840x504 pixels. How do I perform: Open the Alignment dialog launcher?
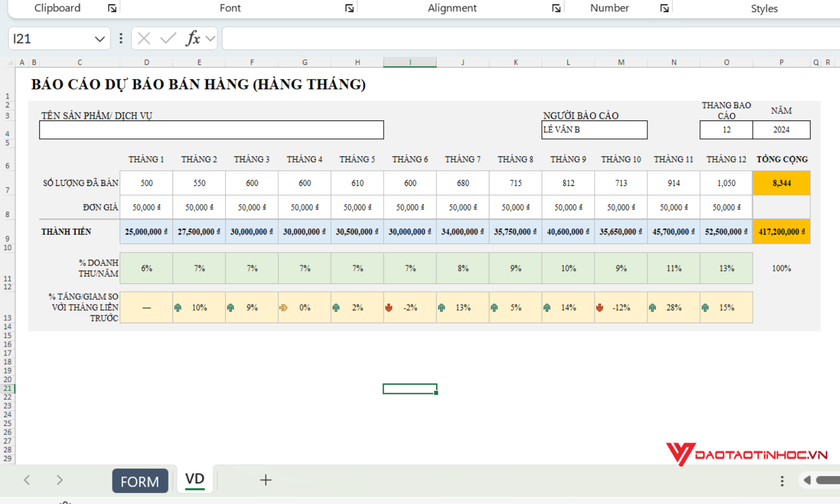tap(556, 8)
